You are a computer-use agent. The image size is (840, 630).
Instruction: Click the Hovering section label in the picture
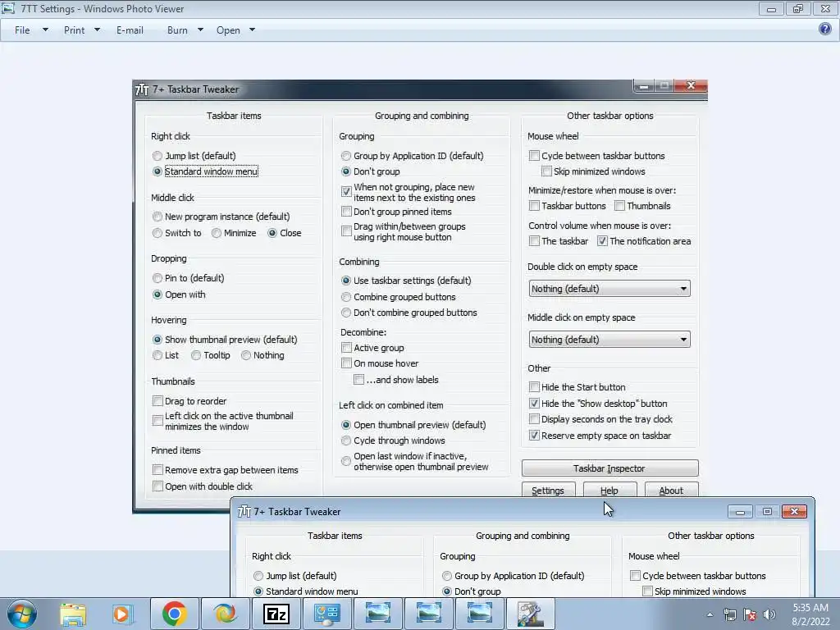[169, 320]
